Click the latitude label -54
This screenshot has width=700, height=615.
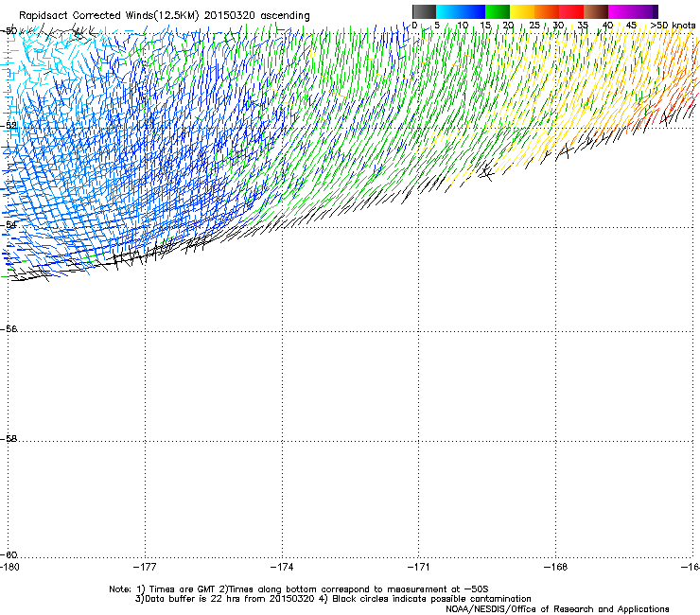(x=9, y=225)
